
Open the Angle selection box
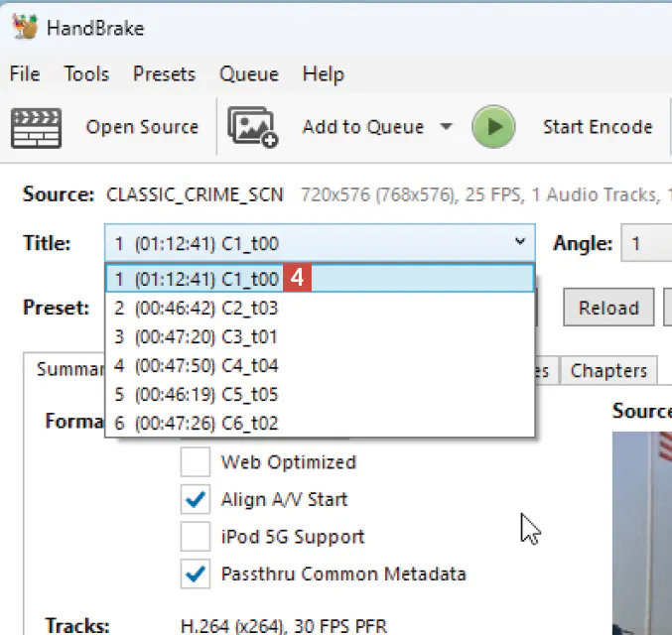[x=645, y=243]
